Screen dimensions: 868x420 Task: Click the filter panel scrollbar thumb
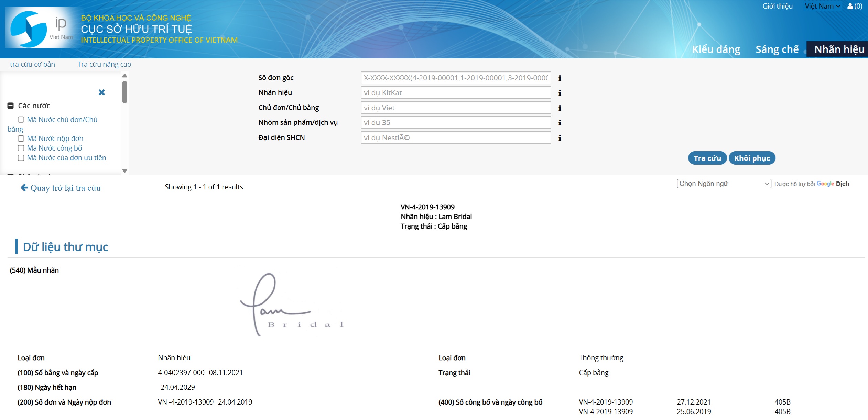coord(124,92)
